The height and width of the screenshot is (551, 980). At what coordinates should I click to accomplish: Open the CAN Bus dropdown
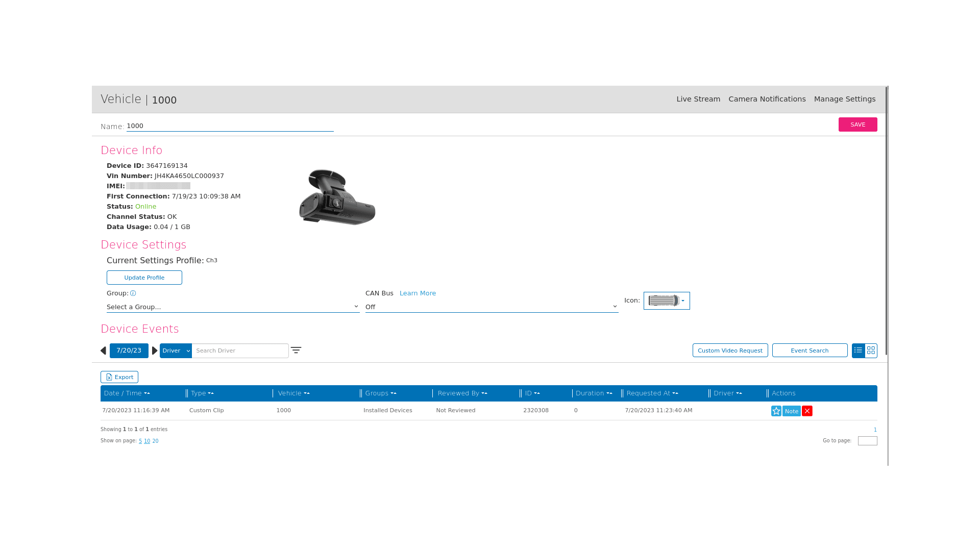tap(492, 307)
